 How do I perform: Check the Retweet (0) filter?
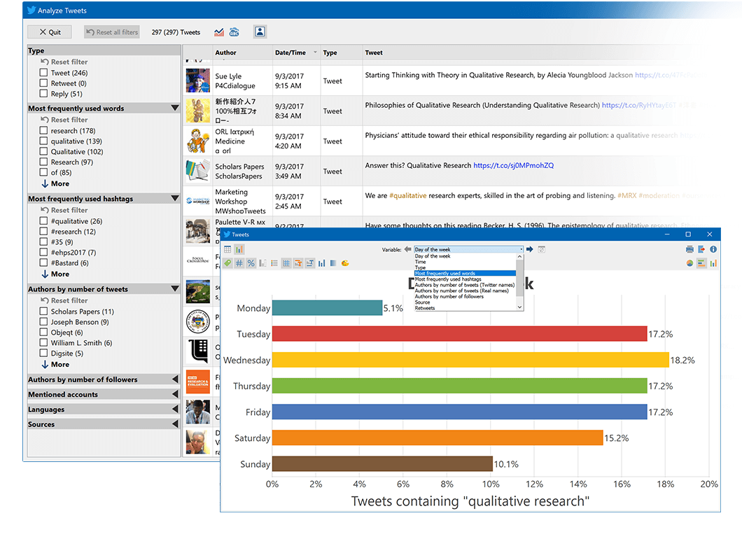coord(43,83)
